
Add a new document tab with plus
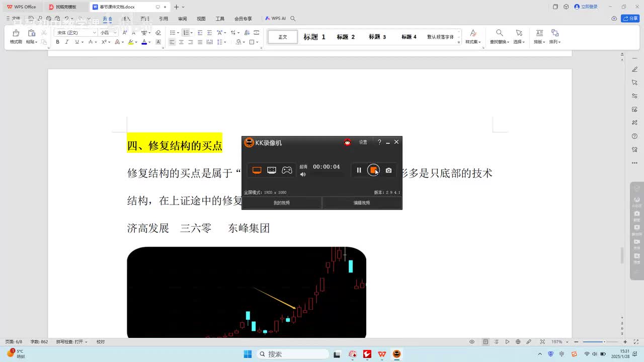click(x=176, y=7)
